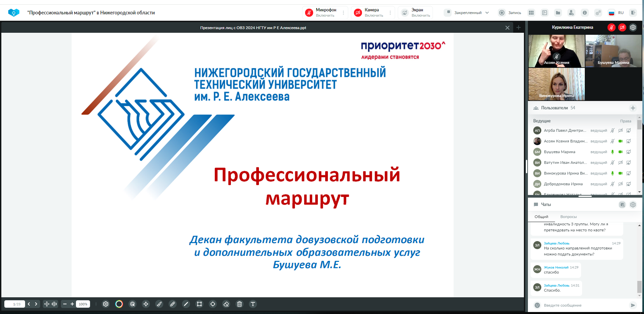
Task: Select the eraser tool in whiteboard toolbar
Action: (226, 304)
